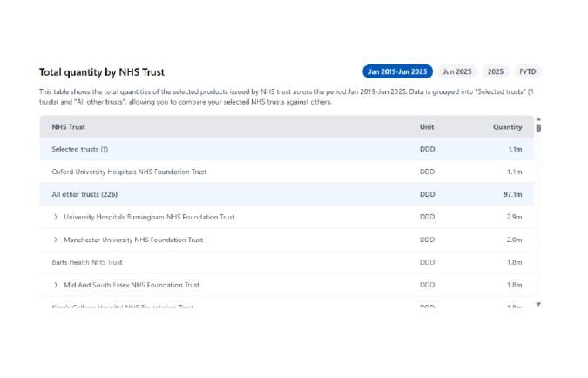Click the scroll up arrow of table

pos(538,119)
